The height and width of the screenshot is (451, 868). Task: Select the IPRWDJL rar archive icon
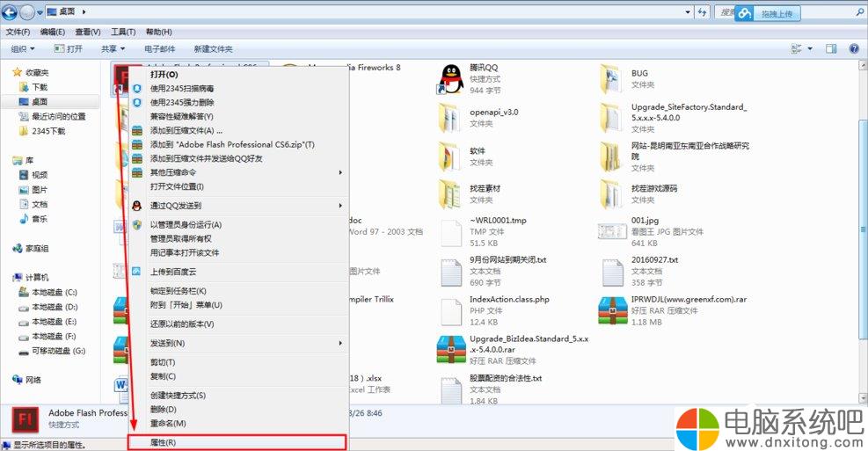[x=612, y=310]
